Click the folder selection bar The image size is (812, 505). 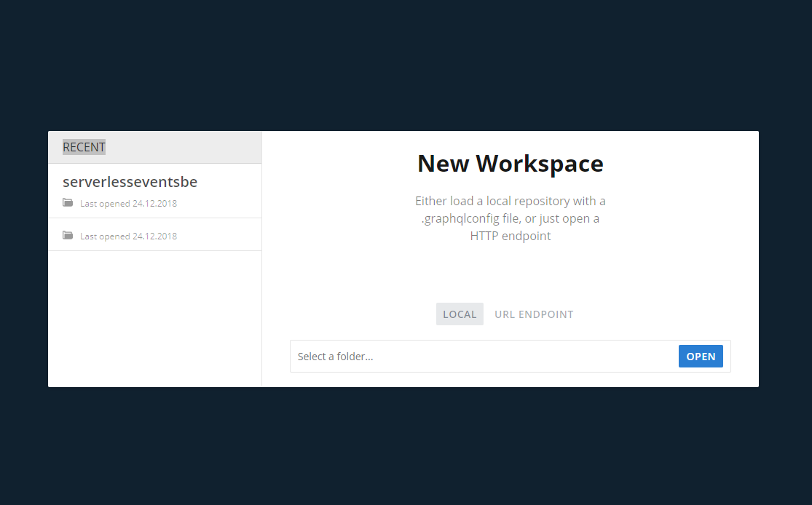click(510, 356)
